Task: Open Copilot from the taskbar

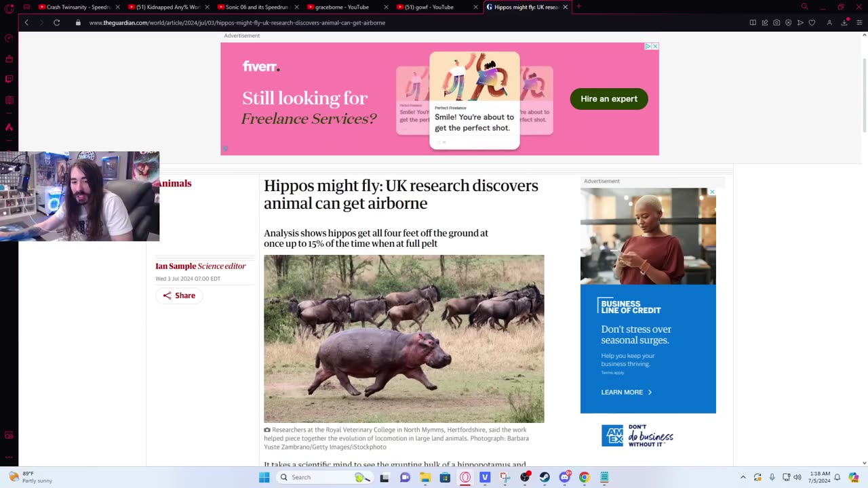Action: point(854,477)
